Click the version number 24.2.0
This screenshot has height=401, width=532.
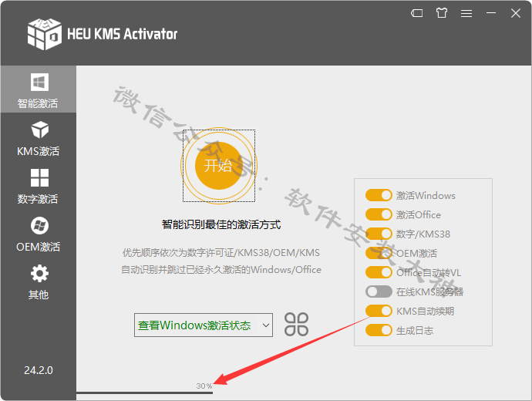point(39,370)
